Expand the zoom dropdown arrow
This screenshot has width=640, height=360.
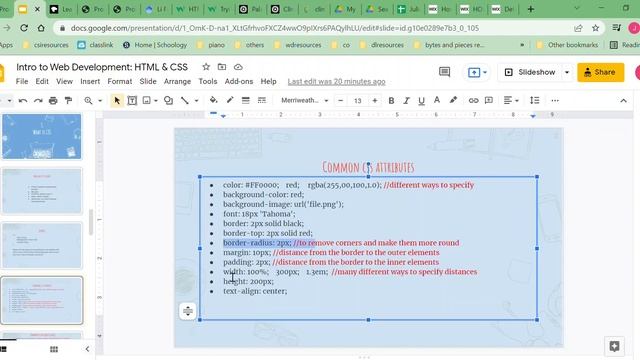pyautogui.click(x=100, y=100)
